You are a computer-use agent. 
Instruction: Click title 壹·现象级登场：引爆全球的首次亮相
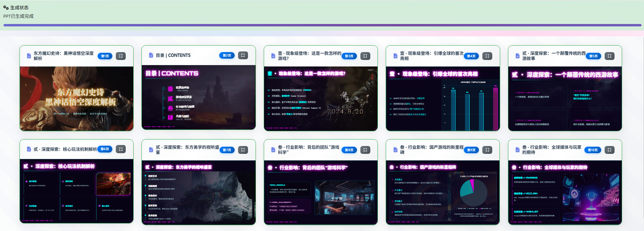(x=432, y=56)
